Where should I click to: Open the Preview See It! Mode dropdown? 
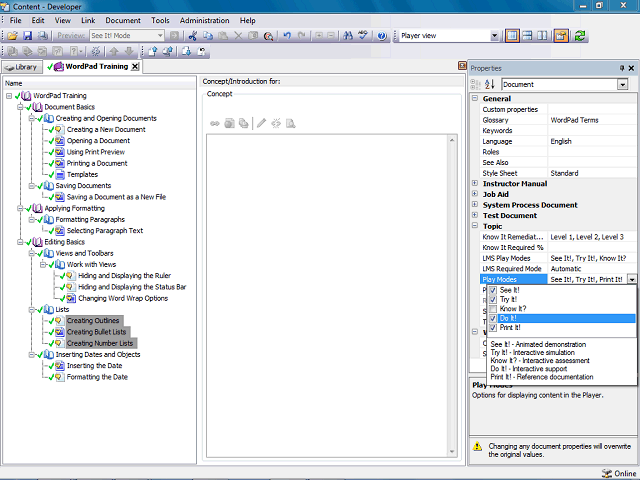coord(160,36)
